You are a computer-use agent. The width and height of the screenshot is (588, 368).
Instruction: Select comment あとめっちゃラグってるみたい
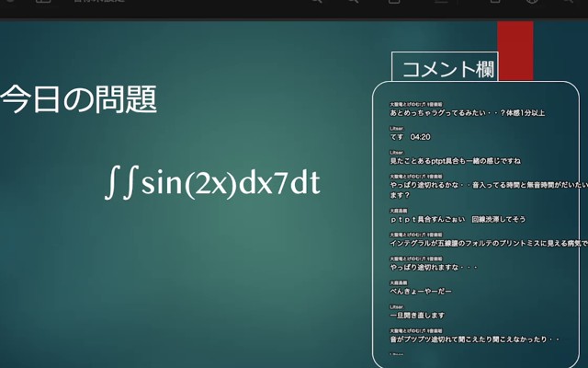(468, 112)
